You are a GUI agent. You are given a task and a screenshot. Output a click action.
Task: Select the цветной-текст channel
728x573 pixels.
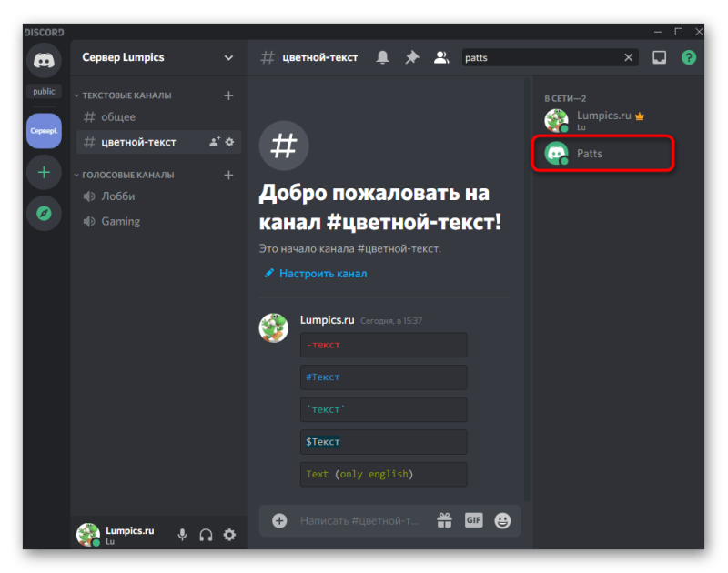click(158, 142)
